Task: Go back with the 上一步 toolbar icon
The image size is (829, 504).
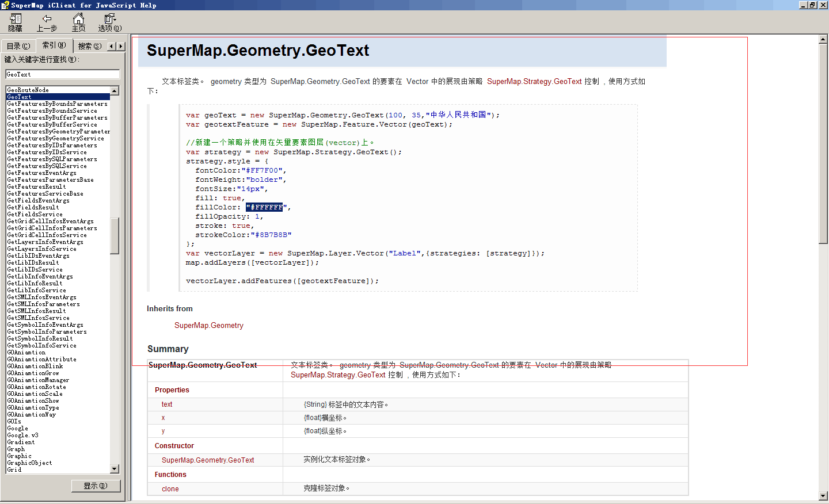Action: coord(47,22)
